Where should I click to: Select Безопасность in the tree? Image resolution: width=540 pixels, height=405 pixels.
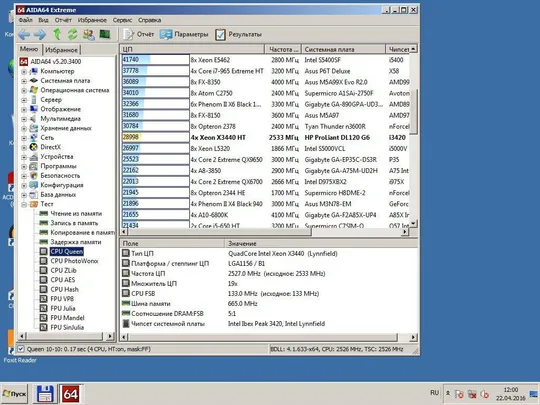coord(60,176)
